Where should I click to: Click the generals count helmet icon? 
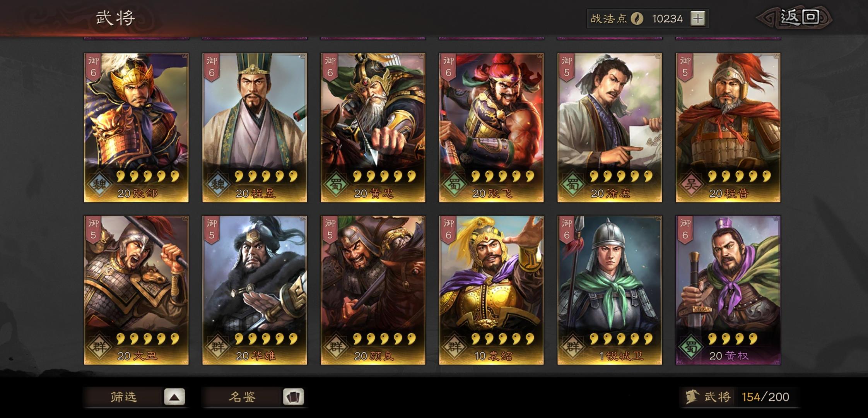[692, 397]
